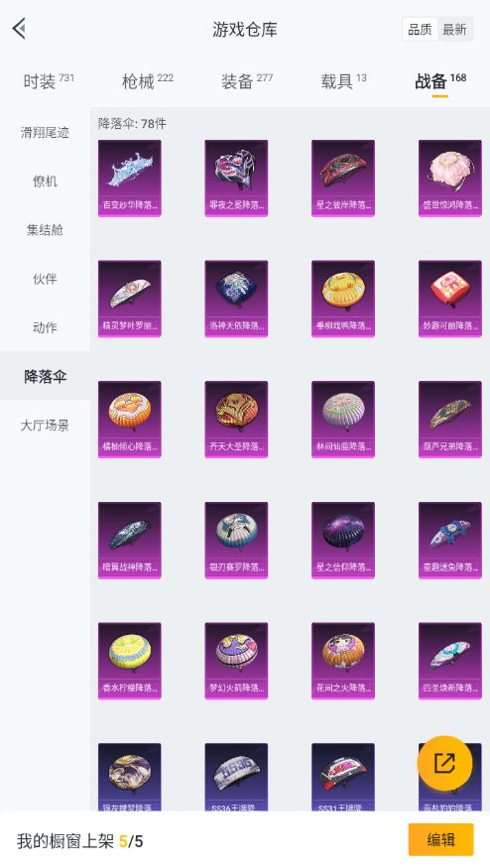Sort items by 最新

pyautogui.click(x=454, y=30)
